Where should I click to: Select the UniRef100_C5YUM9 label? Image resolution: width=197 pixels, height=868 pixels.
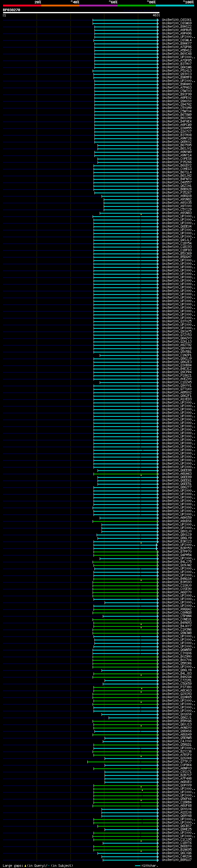click(177, 108)
